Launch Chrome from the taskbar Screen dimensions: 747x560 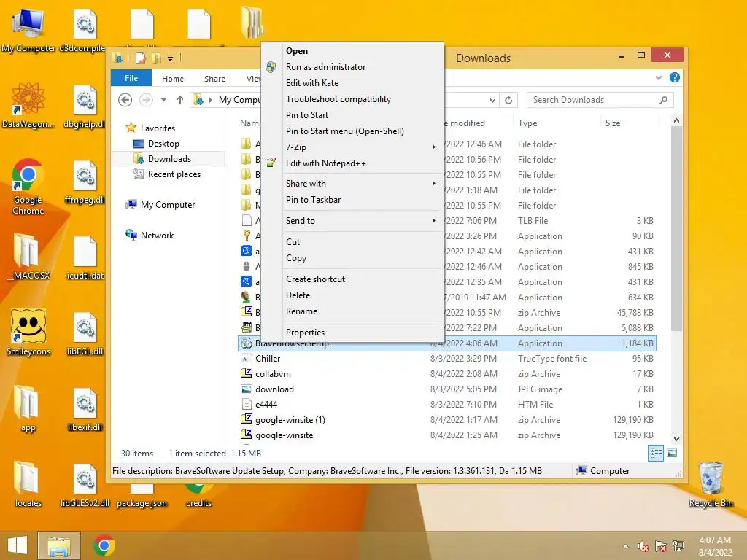click(x=104, y=545)
